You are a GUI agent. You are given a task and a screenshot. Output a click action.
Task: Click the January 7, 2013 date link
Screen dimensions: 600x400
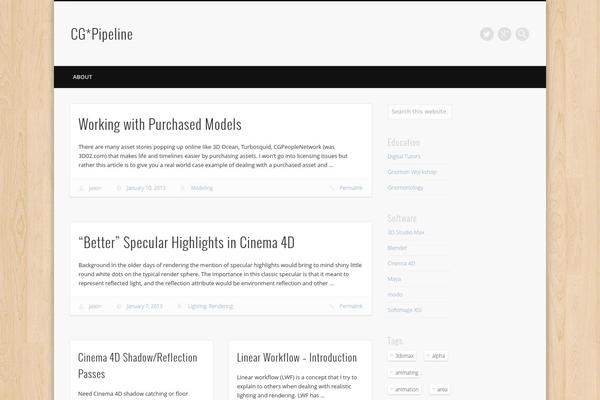[x=144, y=306]
